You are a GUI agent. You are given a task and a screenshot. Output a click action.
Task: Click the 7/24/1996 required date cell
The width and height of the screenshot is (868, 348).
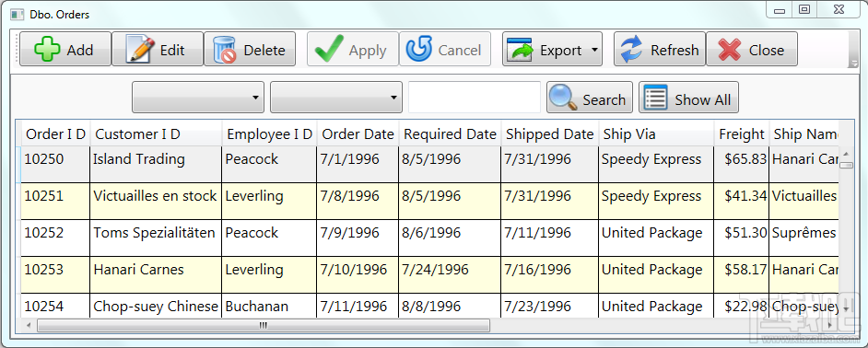tap(450, 275)
